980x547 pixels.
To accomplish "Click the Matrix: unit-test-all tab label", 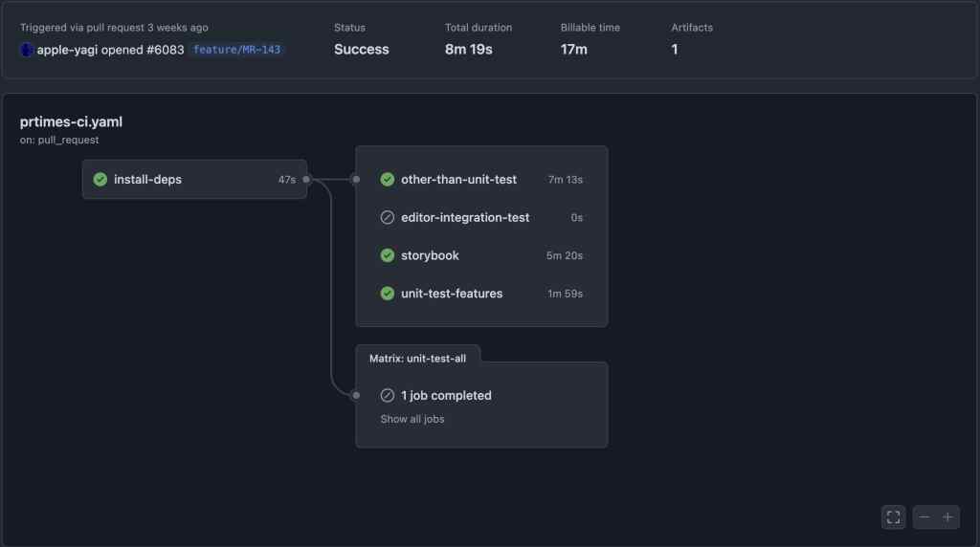I will click(x=417, y=358).
